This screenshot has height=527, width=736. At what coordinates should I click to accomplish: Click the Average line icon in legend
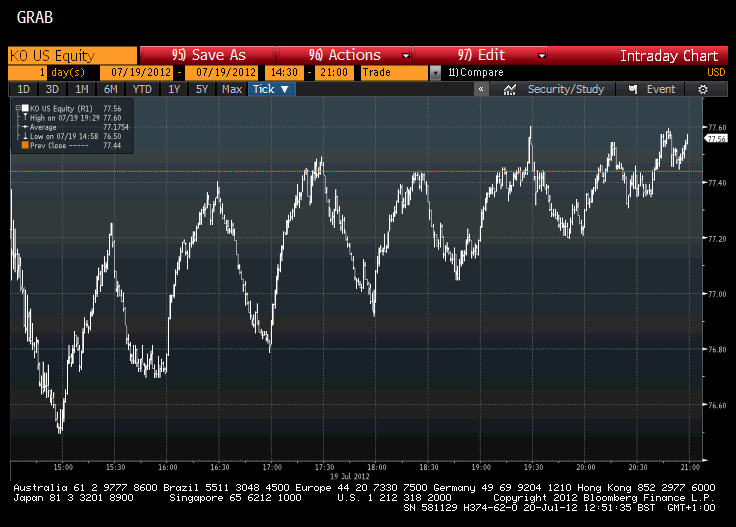[23, 128]
